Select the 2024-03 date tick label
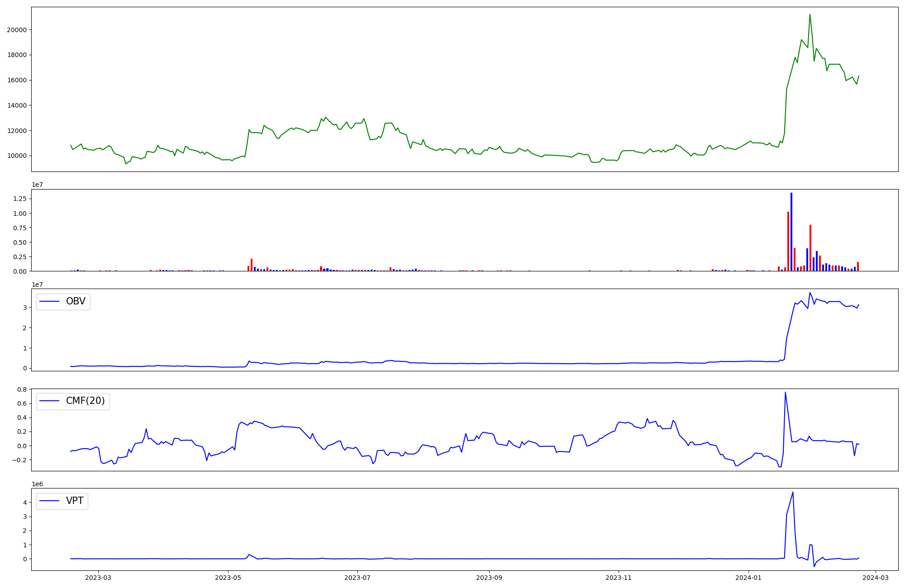 click(876, 578)
